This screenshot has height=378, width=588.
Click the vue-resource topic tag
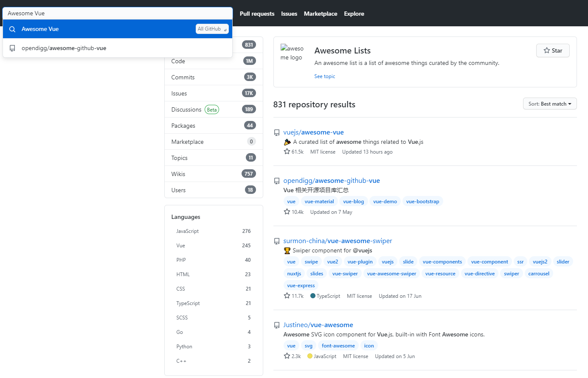(x=440, y=274)
